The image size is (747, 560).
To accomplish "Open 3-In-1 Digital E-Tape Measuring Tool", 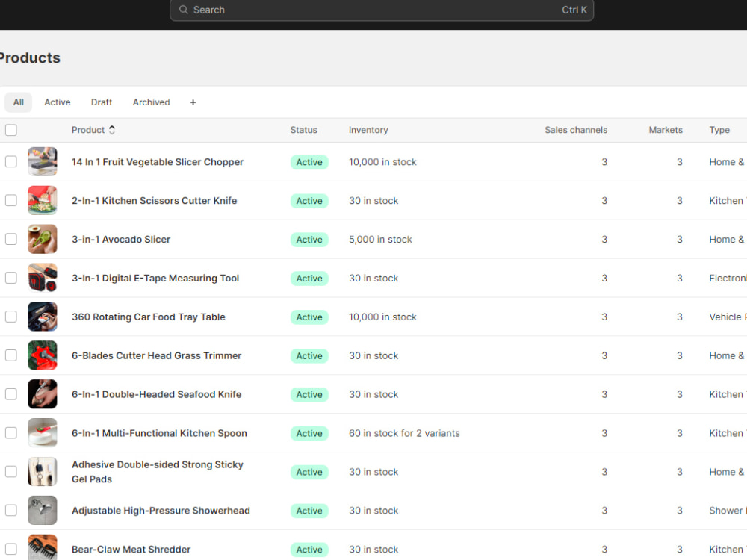I will 155,278.
